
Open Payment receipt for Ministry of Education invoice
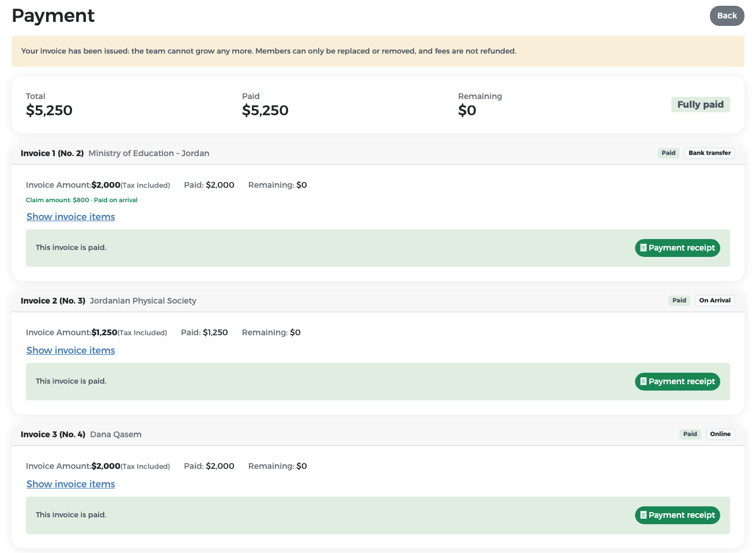coord(677,248)
